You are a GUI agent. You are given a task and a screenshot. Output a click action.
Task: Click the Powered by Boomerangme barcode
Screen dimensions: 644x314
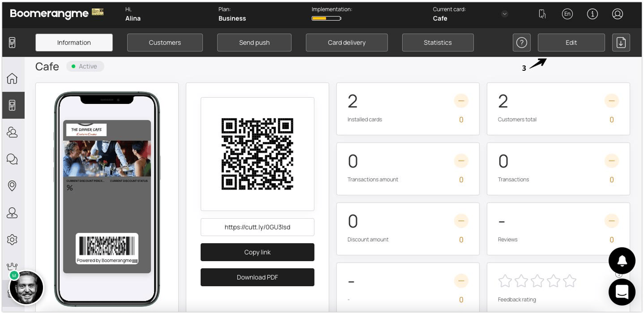tap(107, 248)
